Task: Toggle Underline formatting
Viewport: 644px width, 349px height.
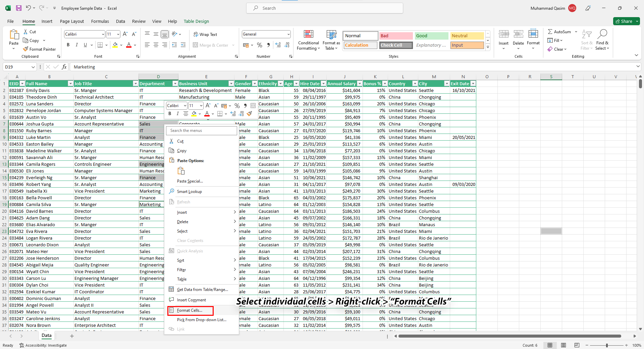Action: 85,45
